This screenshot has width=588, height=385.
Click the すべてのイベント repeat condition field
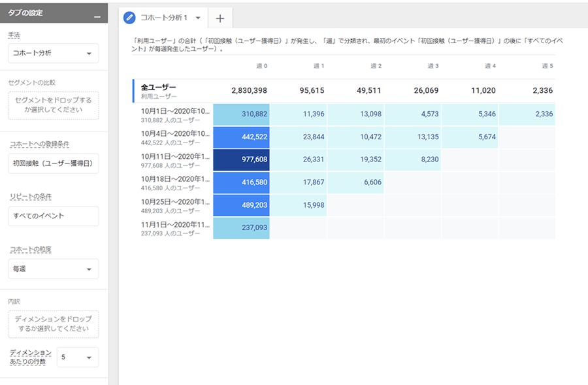[x=54, y=216]
